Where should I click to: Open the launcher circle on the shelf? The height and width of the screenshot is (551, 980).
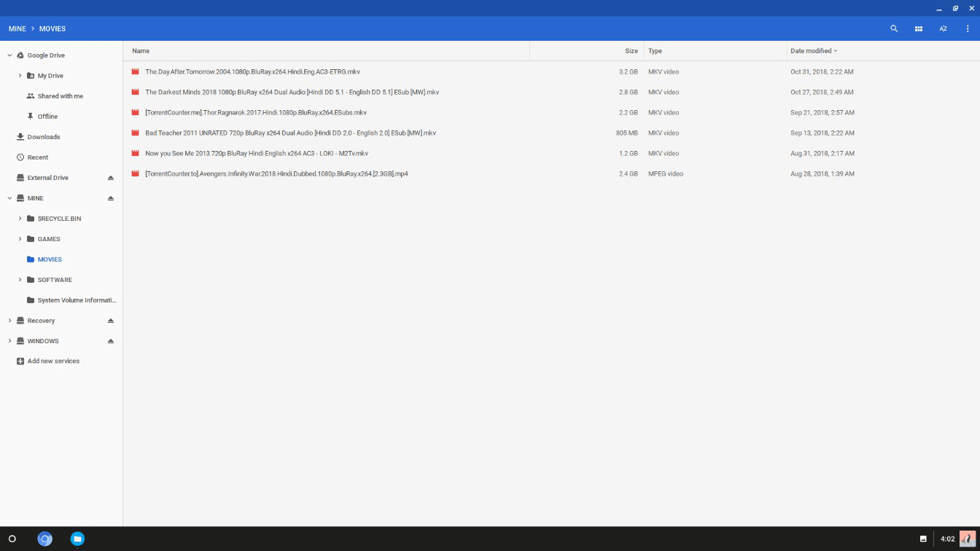[12, 539]
